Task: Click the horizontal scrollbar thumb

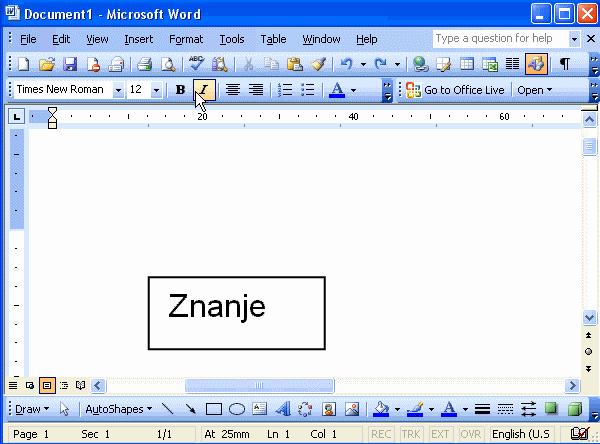Action: (x=259, y=385)
